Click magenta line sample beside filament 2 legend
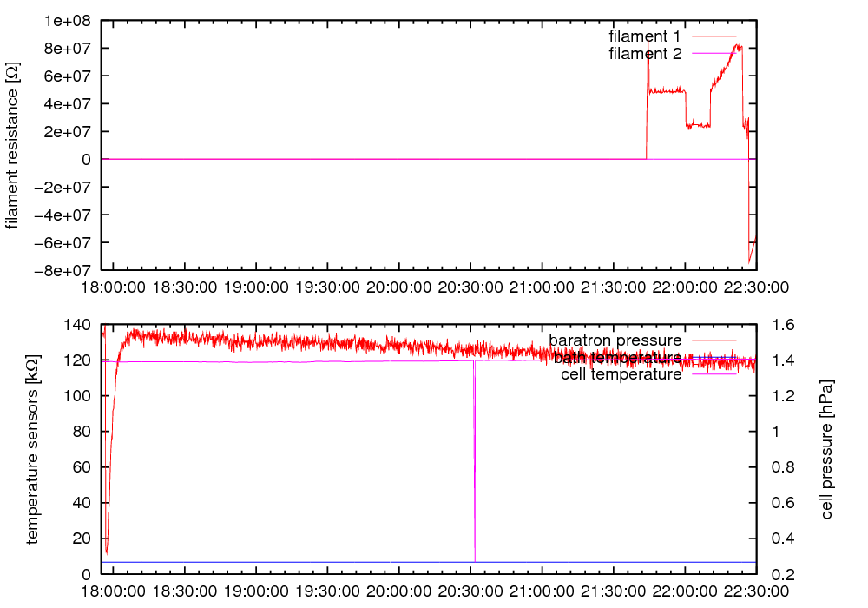The width and height of the screenshot is (868, 608). [712, 54]
